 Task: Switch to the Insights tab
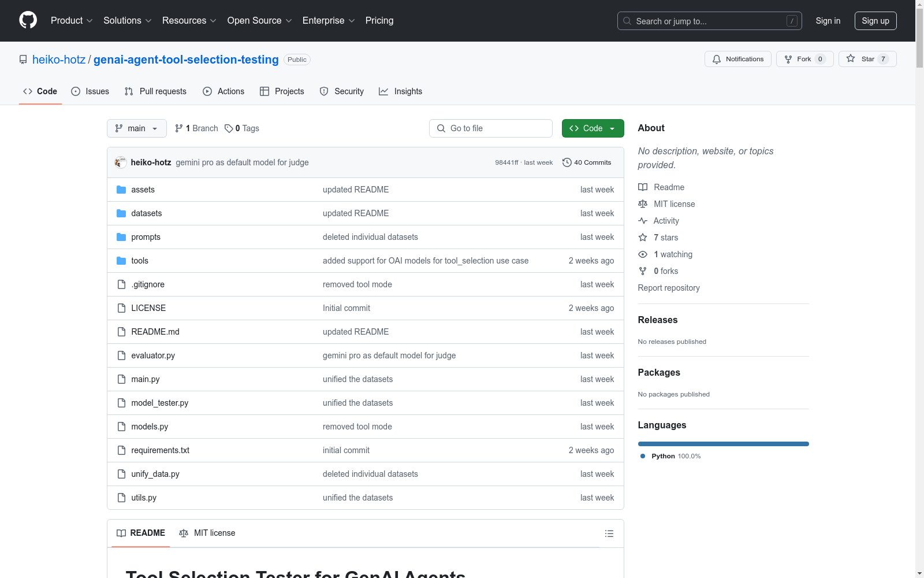click(x=401, y=91)
